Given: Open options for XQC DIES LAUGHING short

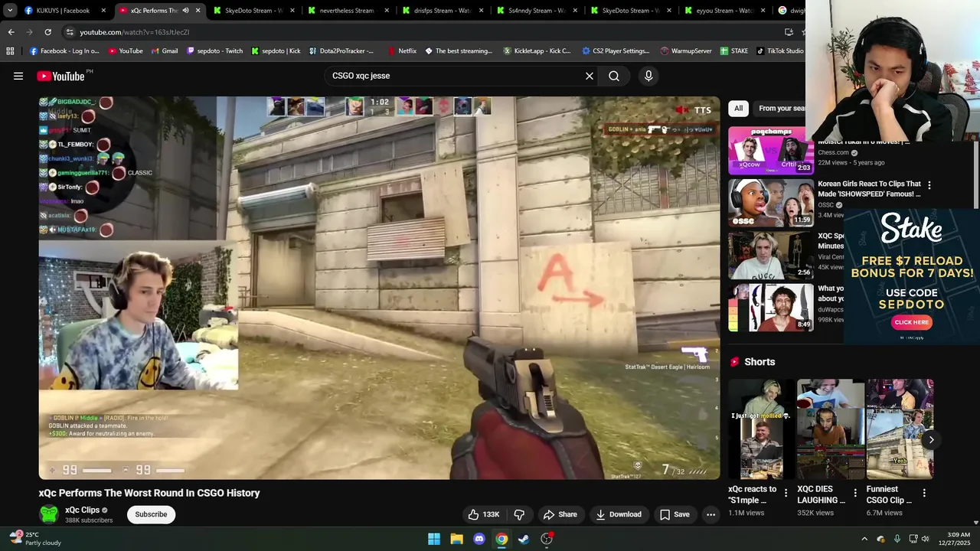Looking at the screenshot, I should 855,494.
